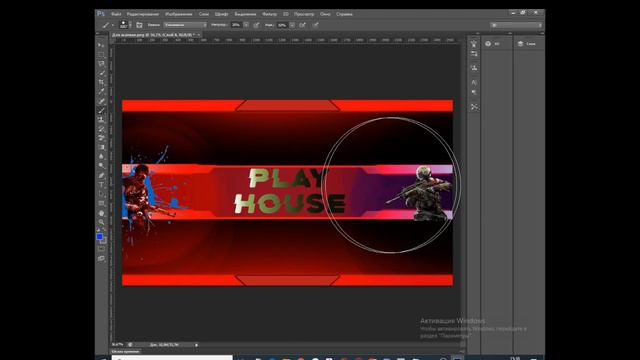640x360 pixels.
Task: Select the Quick Selection tool
Action: click(101, 73)
